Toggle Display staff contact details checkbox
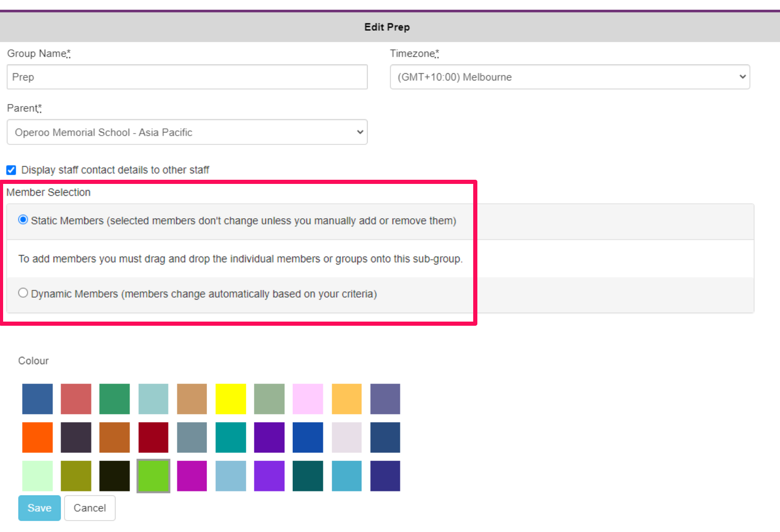780x532 pixels. 11,170
